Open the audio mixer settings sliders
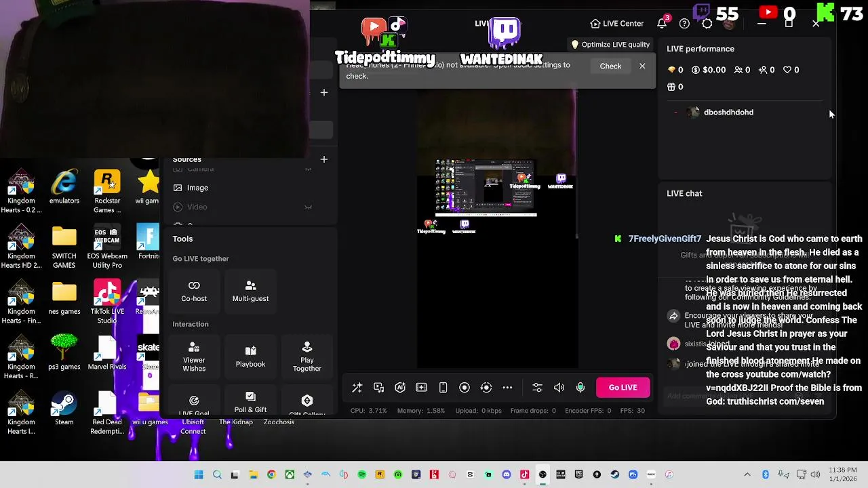 [x=537, y=388]
